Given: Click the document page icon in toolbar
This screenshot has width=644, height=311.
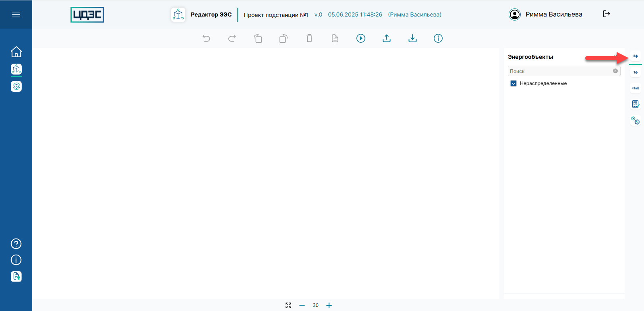Looking at the screenshot, I should click(x=335, y=38).
